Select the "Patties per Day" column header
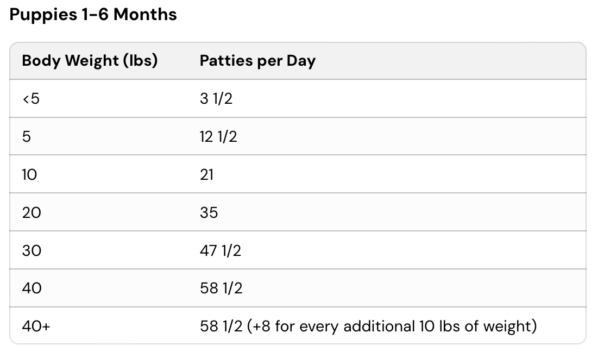This screenshot has height=364, width=604. coord(257,61)
